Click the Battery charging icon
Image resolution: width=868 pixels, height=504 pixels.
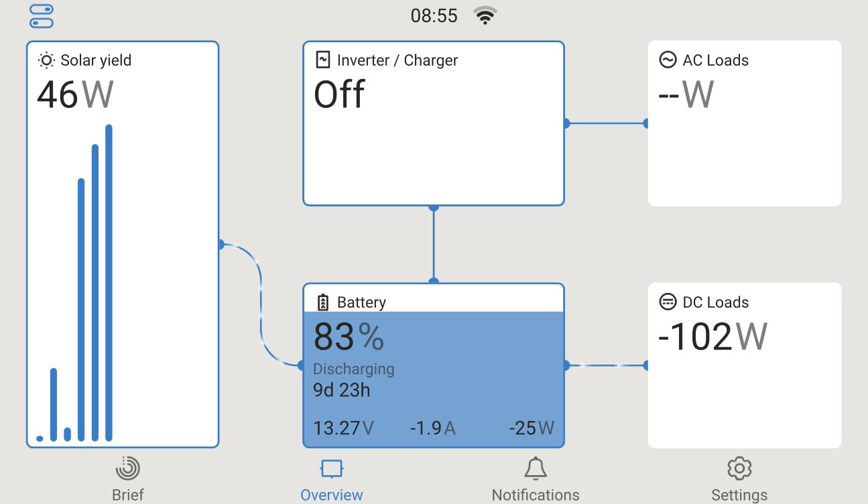[x=323, y=302]
